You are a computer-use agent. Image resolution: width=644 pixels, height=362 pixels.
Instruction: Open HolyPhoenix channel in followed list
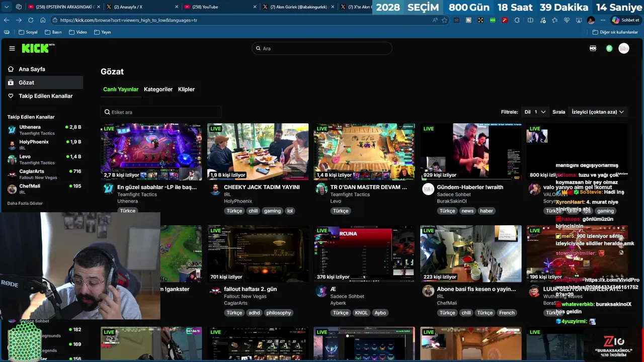tap(44, 145)
